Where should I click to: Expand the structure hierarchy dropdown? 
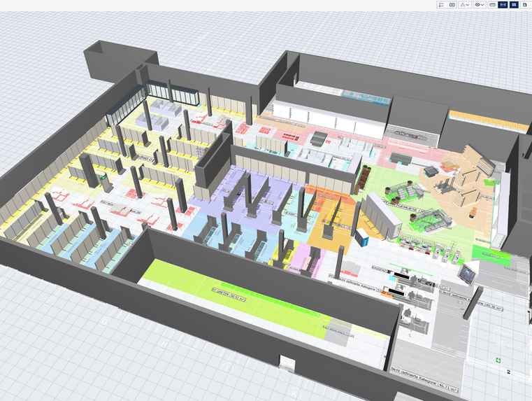tap(465, 5)
